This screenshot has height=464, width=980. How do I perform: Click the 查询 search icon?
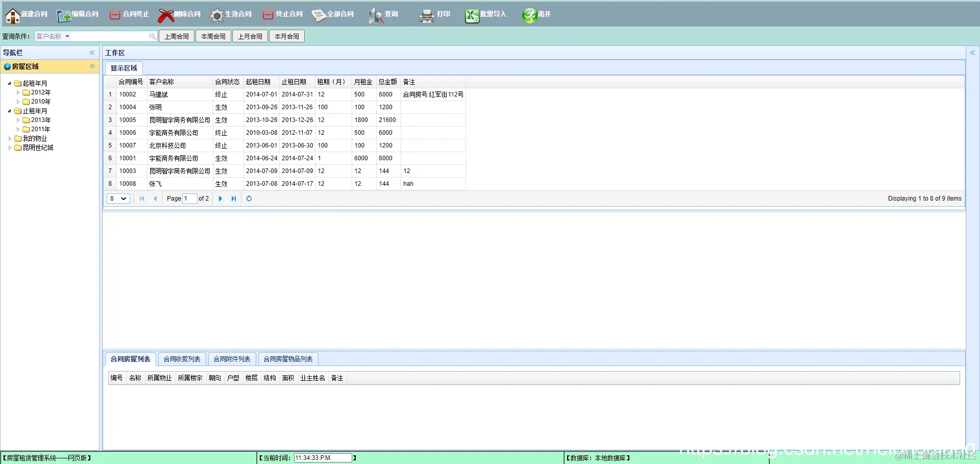(x=376, y=16)
